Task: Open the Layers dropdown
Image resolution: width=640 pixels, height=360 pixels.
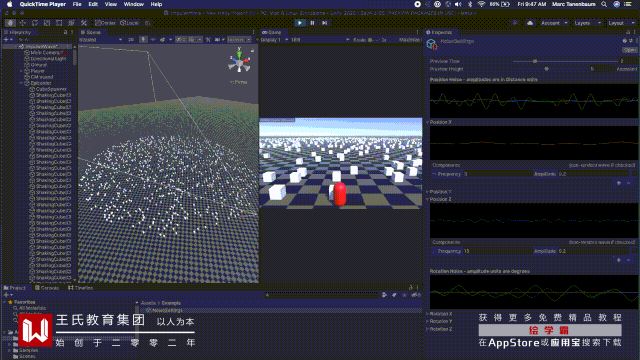Action: (587, 23)
